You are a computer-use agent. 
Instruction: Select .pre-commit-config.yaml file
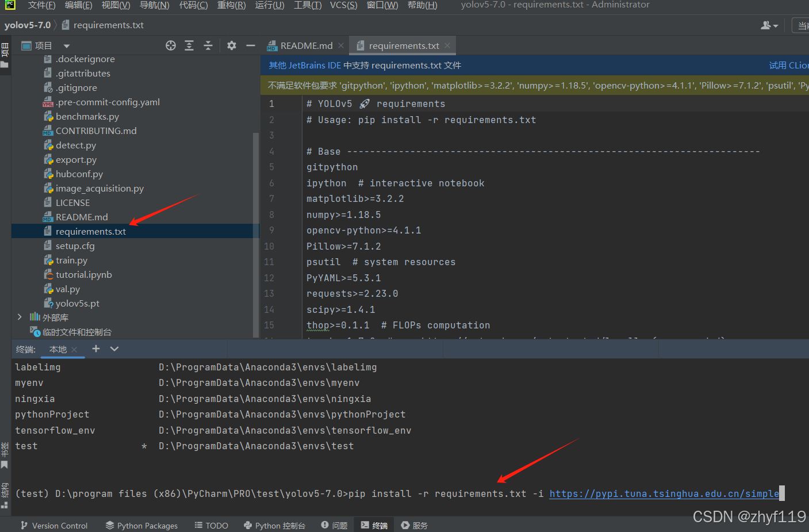(108, 102)
